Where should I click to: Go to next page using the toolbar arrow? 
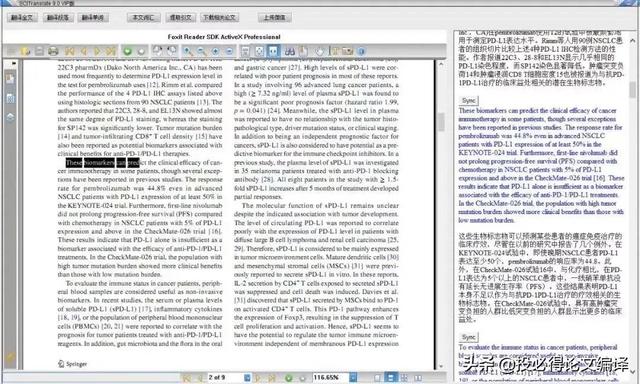click(97, 51)
